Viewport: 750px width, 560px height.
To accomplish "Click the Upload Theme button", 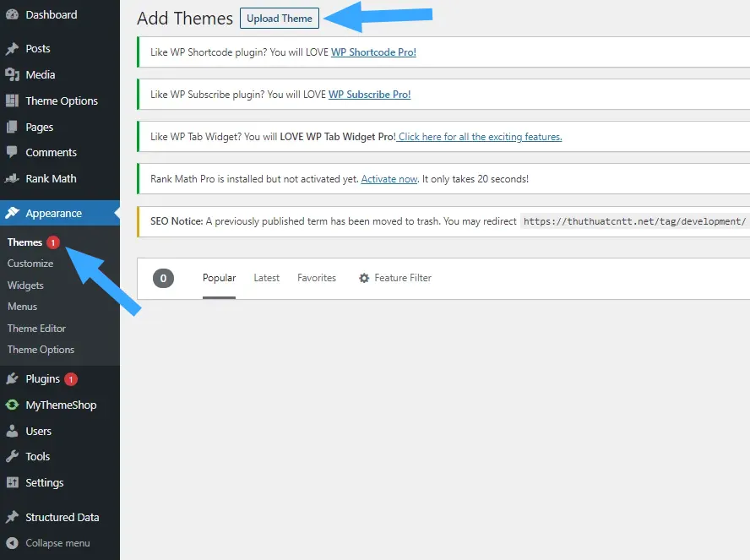I will tap(279, 18).
